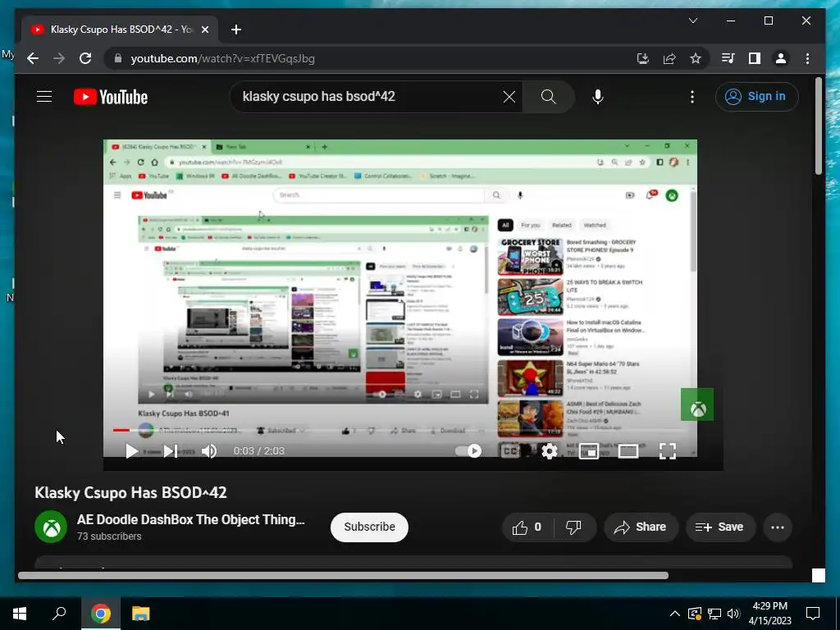Open Windows taskbar search
Viewport: 840px width, 630px height.
[x=59, y=614]
